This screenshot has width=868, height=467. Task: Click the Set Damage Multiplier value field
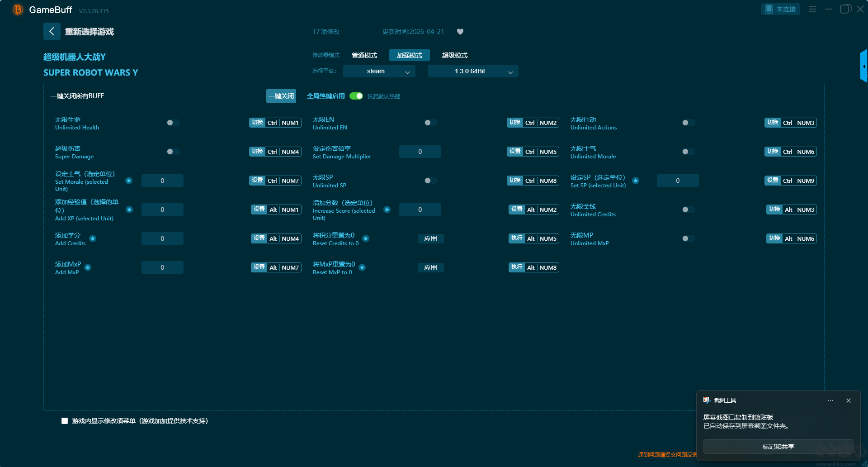(x=420, y=152)
